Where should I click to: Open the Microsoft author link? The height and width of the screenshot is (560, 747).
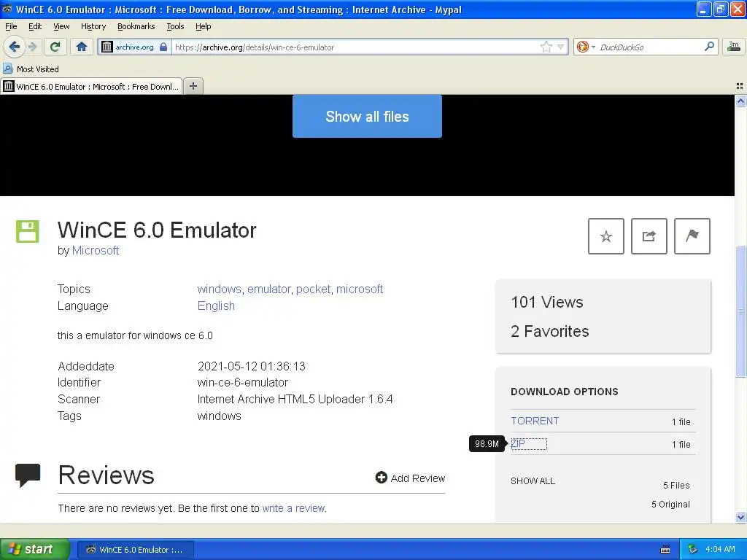pyautogui.click(x=96, y=251)
